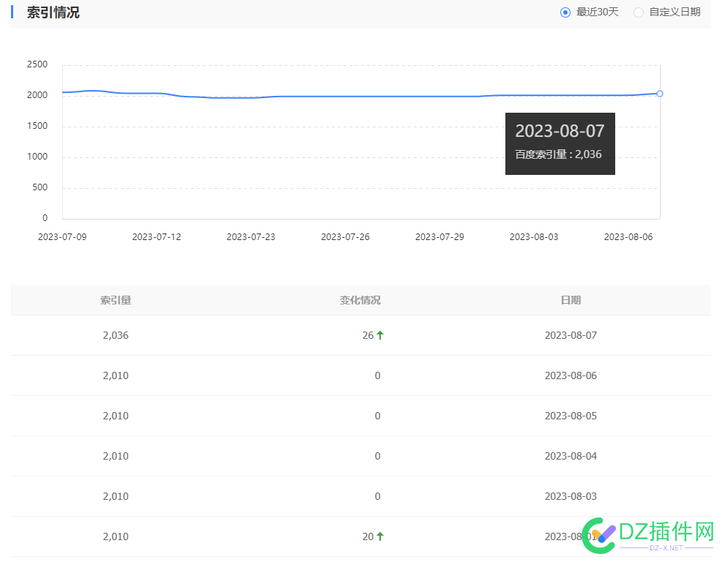This screenshot has height=565, width=728.
Task: Click the 索引量 column header
Action: click(x=116, y=299)
